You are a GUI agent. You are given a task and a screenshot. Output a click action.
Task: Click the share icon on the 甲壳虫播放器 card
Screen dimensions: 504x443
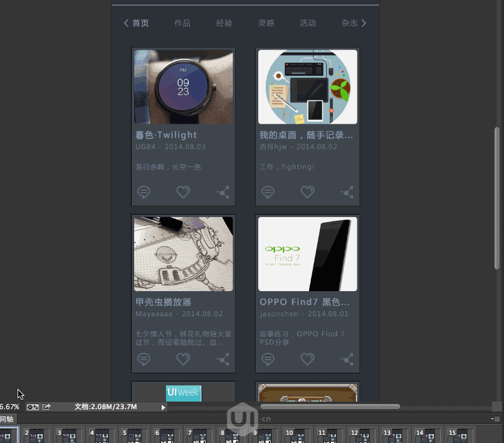point(223,359)
